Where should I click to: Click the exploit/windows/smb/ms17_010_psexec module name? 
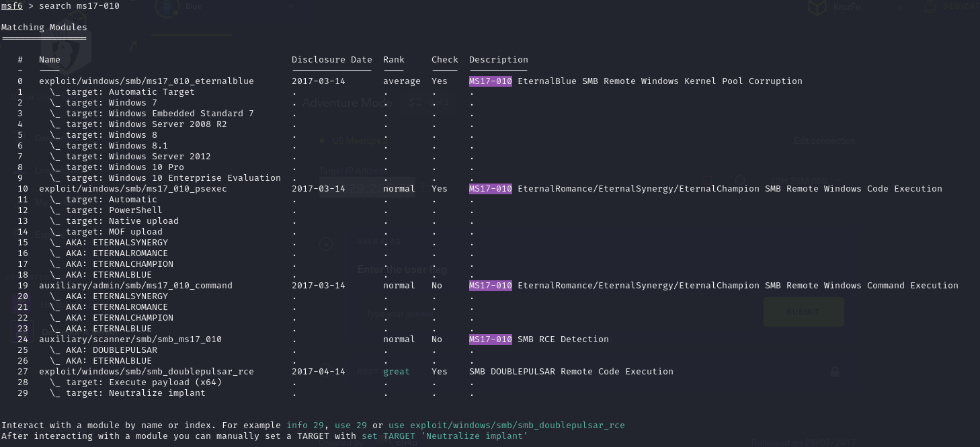point(132,189)
